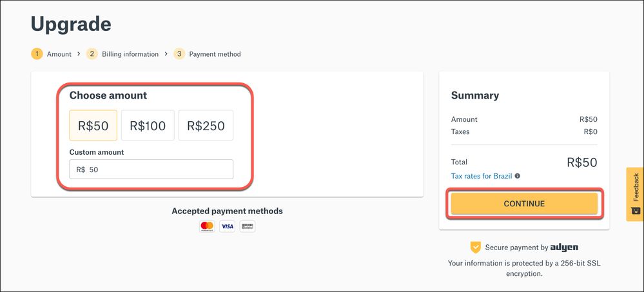Screen dimensions: 644x292
Task: Click the chevron after the Amount step
Action: coord(79,54)
